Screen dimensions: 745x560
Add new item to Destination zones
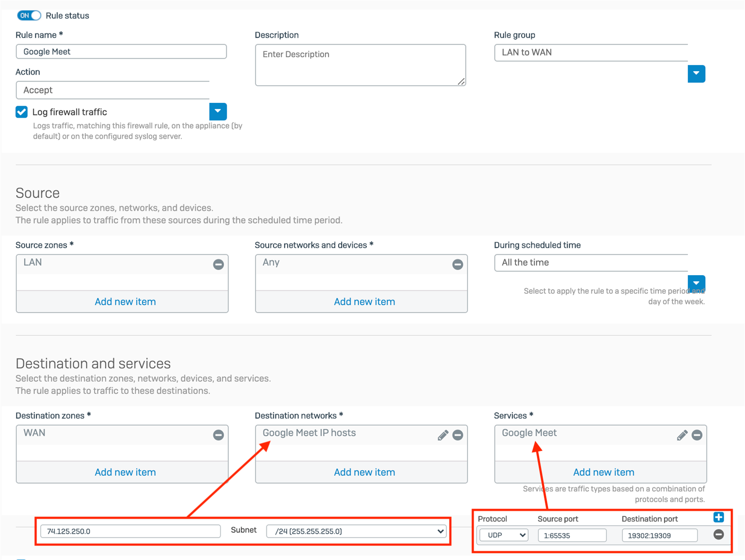pos(125,472)
